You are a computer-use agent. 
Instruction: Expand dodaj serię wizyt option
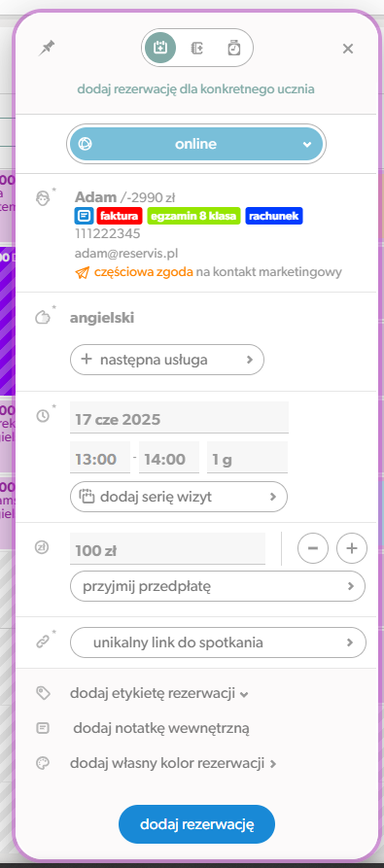point(179,497)
